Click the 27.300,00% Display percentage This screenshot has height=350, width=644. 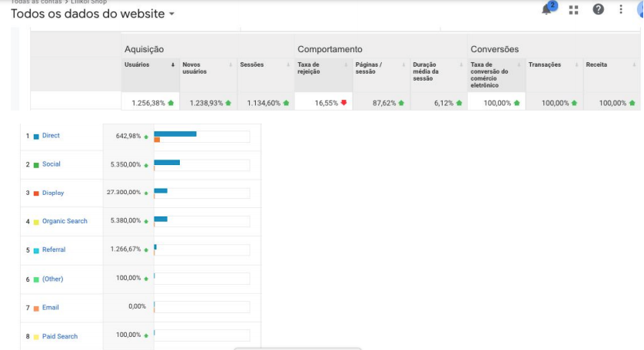(124, 192)
